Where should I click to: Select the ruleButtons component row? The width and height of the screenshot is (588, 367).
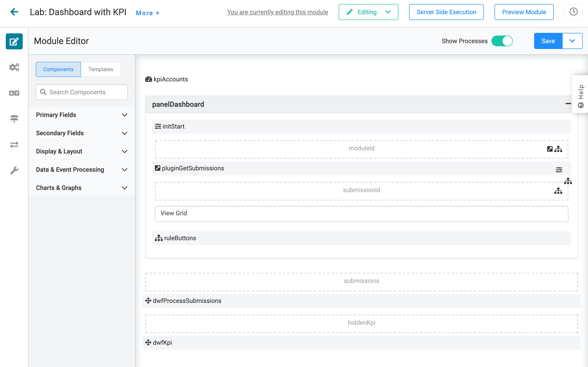pos(361,238)
